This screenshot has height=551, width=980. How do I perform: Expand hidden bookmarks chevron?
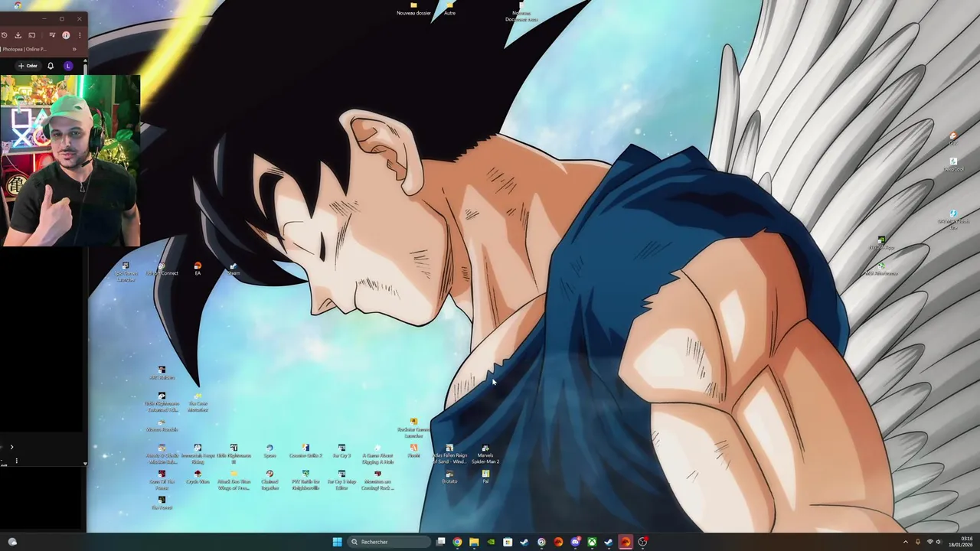tap(74, 49)
